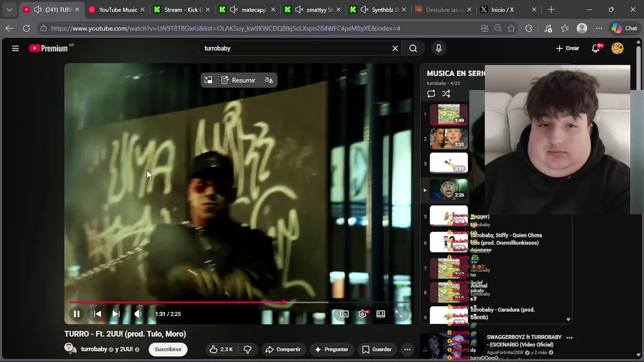Close the YouTube Music tab
Screen dimensions: 644x362
(142, 10)
